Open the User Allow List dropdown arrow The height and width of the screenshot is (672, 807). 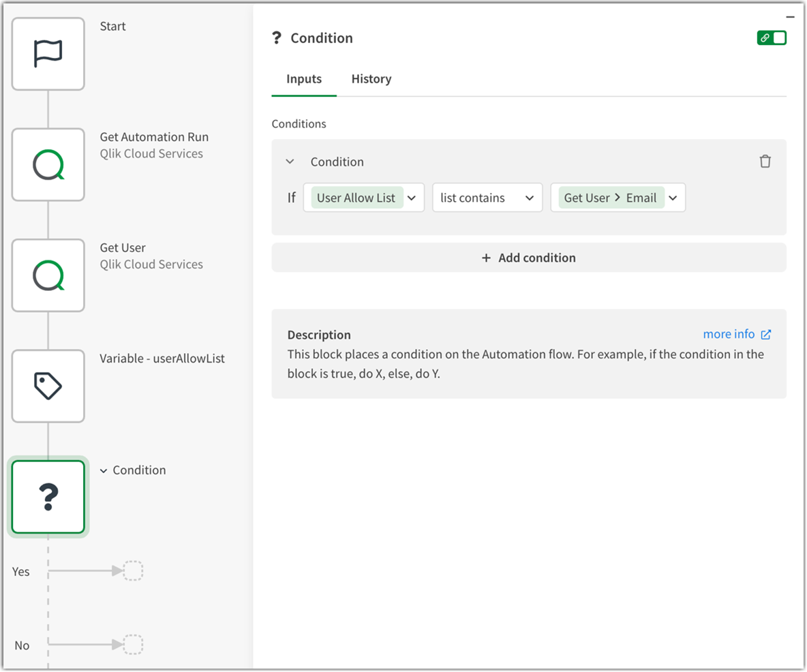[412, 198]
